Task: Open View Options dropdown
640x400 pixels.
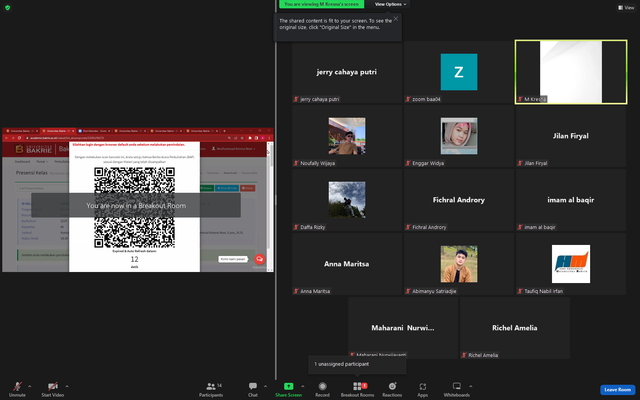Action: [x=390, y=4]
